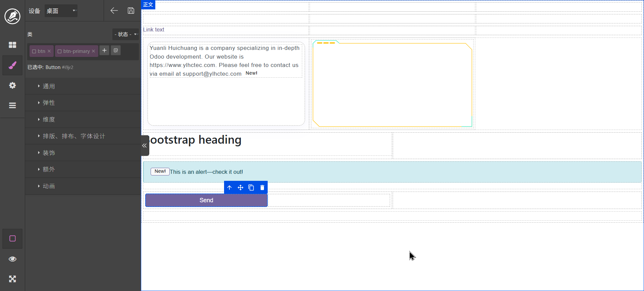Viewport: 644px width, 291px height.
Task: Open the style manager brush icon
Action: pyautogui.click(x=12, y=65)
